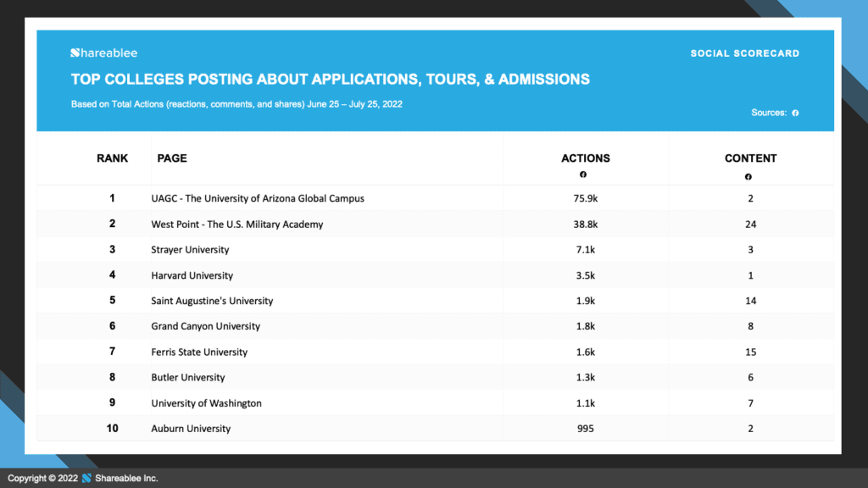Click the SOCIAL SCORECARD label
Screen dimensions: 868x488
click(x=745, y=53)
